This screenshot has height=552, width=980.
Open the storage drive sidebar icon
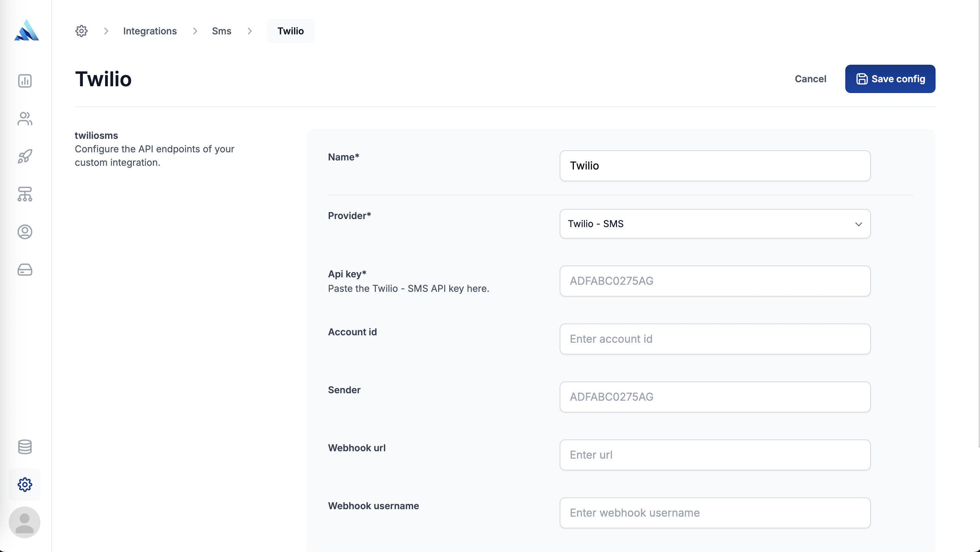[25, 270]
